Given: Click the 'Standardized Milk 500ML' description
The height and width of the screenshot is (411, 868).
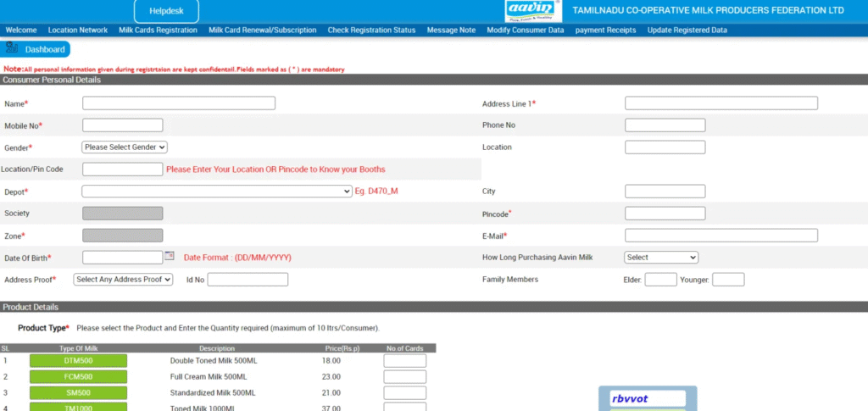Looking at the screenshot, I should [x=213, y=392].
